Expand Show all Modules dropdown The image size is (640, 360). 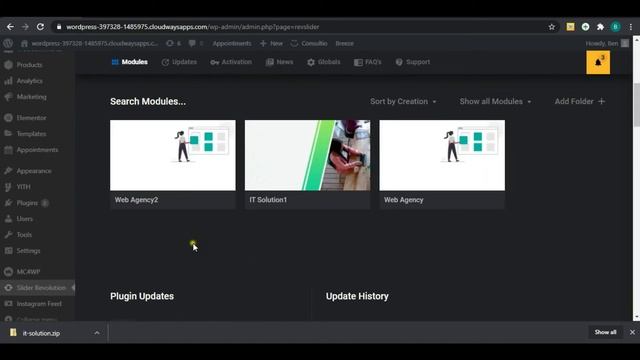[496, 101]
